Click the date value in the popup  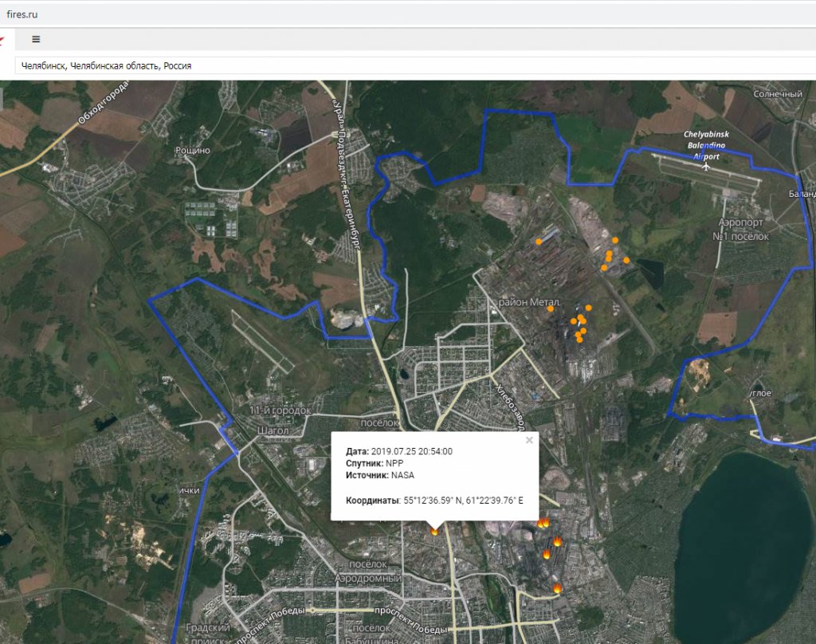click(411, 451)
